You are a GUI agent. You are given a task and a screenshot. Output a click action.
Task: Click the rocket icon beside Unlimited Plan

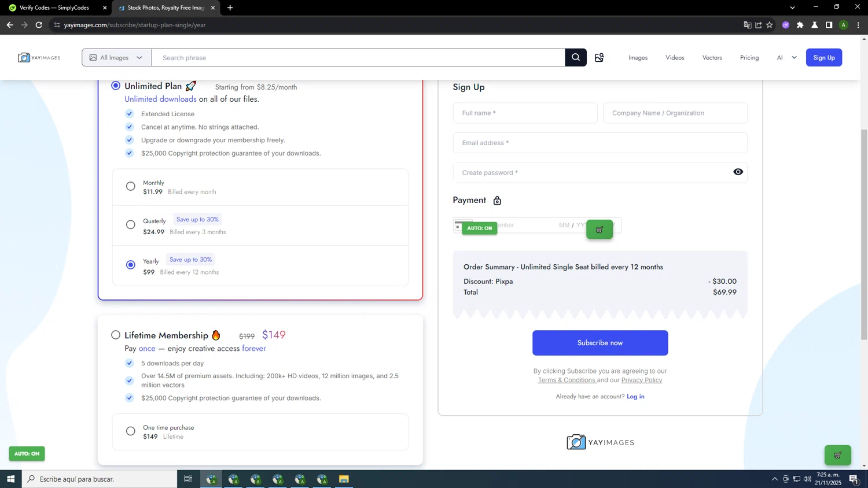(191, 86)
